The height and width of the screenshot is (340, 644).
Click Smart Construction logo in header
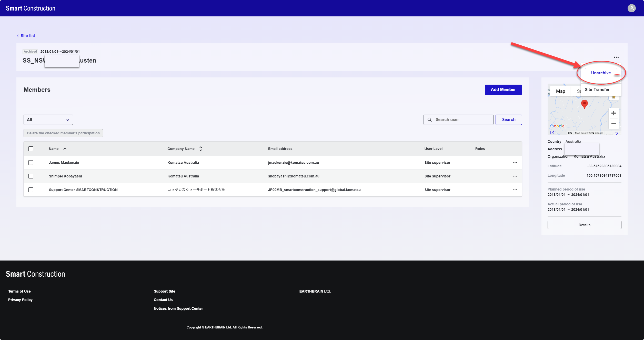click(x=31, y=8)
